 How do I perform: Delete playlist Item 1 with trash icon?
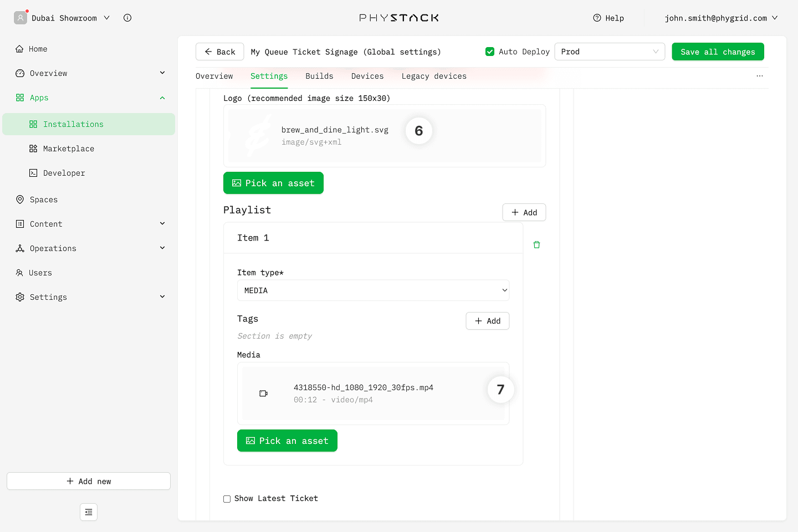(536, 245)
